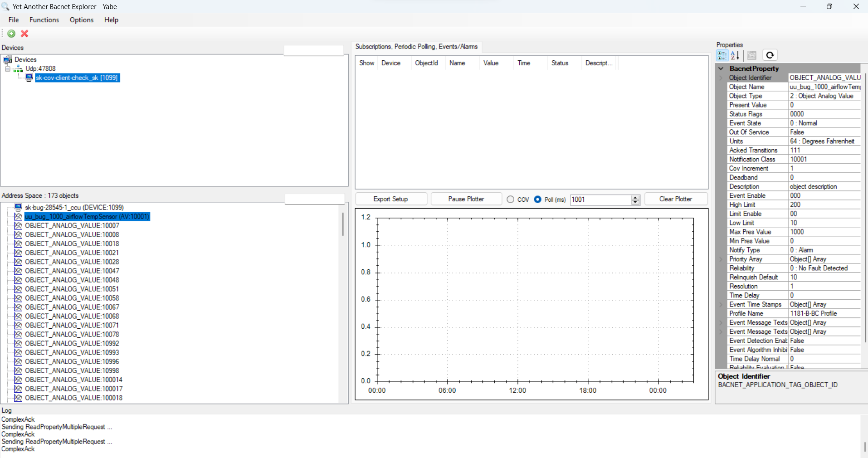Select the COV radio button
The height and width of the screenshot is (458, 868).
point(511,200)
